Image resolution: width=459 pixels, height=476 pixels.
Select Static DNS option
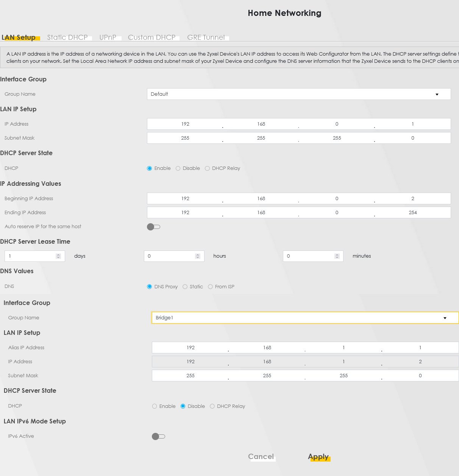tap(185, 287)
